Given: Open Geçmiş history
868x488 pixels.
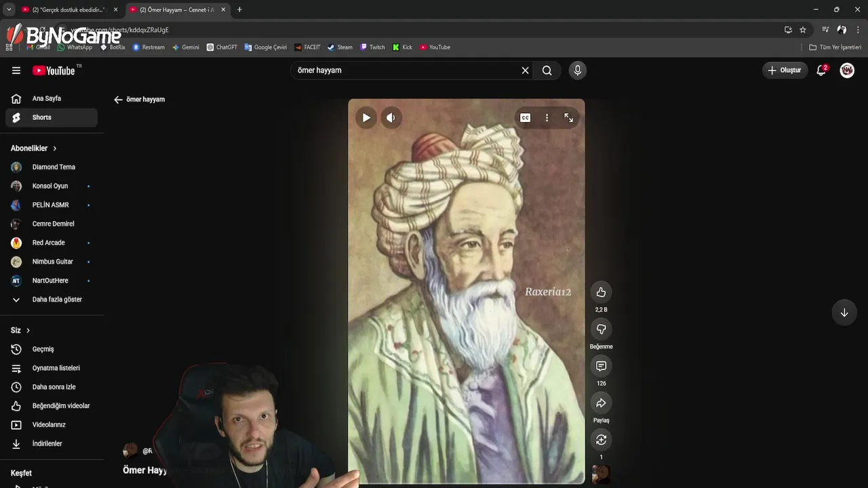Looking at the screenshot, I should pyautogui.click(x=52, y=349).
